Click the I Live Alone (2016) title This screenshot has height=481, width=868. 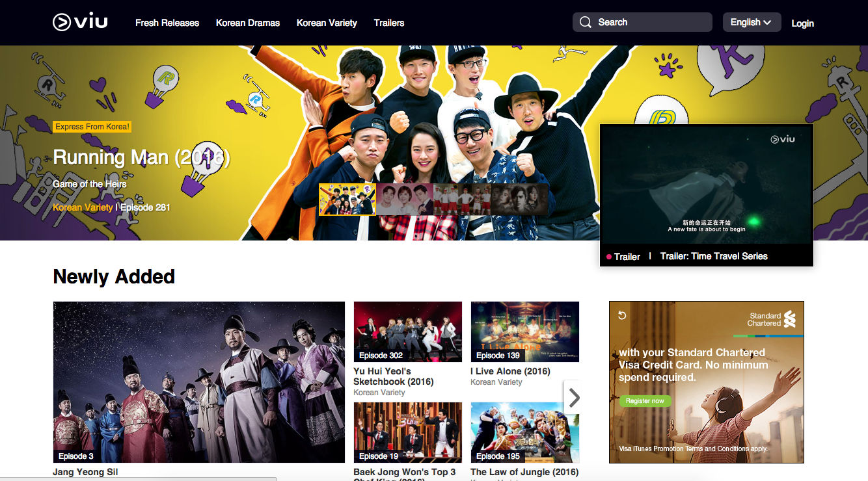coord(510,371)
